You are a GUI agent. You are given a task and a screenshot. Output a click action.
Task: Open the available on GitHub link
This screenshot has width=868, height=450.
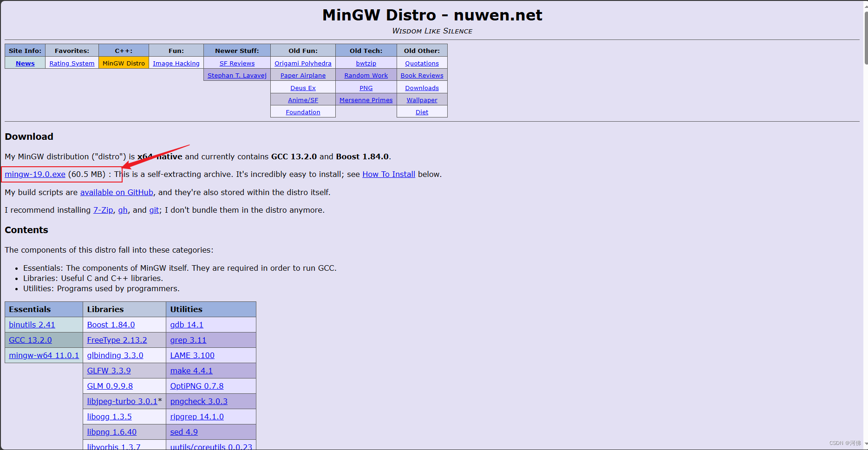point(117,192)
